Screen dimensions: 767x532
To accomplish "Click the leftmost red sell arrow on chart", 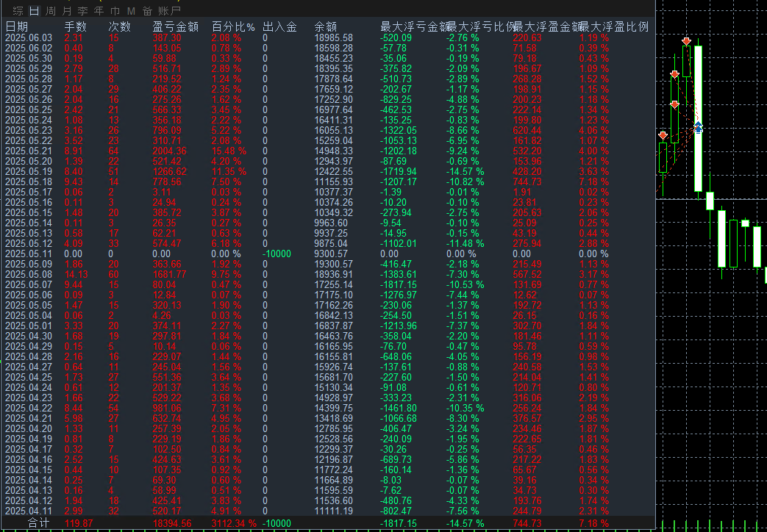I will tap(663, 135).
